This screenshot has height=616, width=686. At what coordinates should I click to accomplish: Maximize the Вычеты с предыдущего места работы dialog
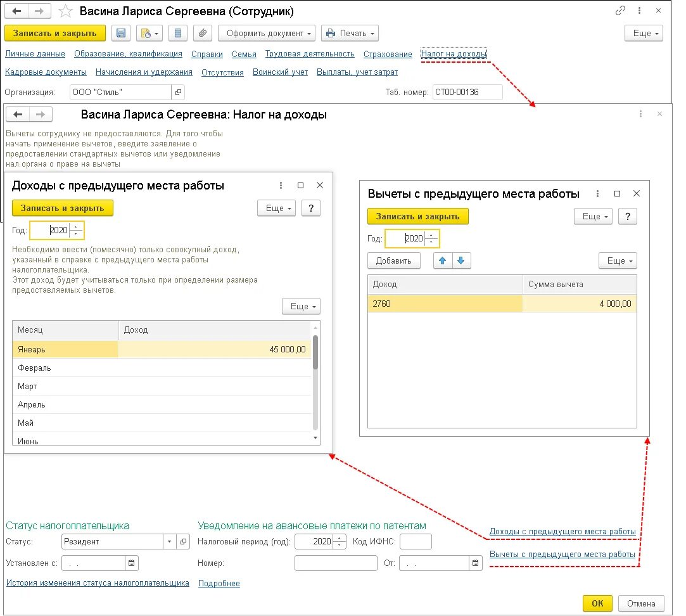pyautogui.click(x=617, y=193)
